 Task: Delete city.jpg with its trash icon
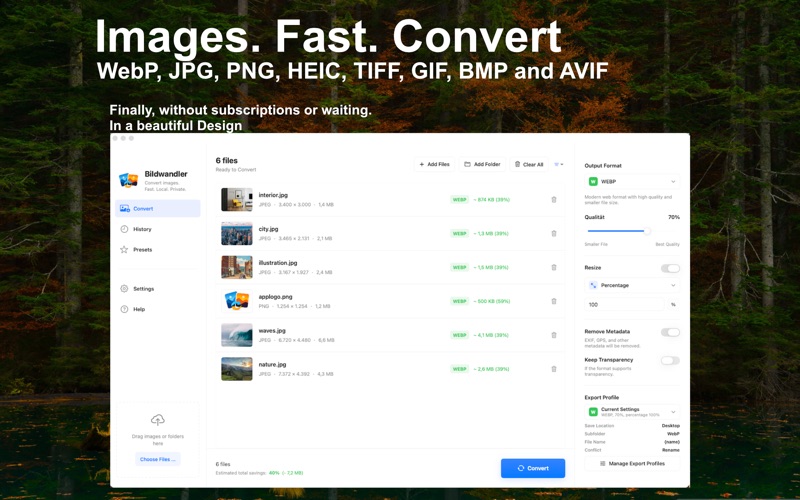(x=554, y=233)
